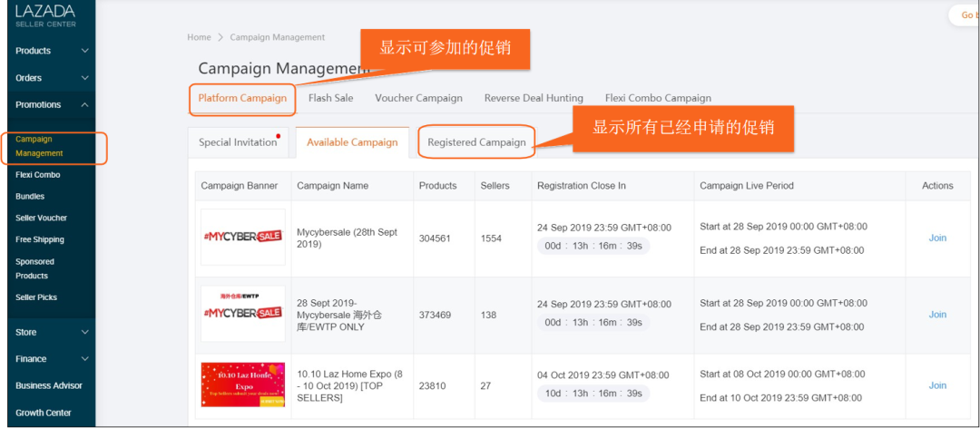Click the 10.10 Laz Home Expo banner
The image size is (980, 428).
pyautogui.click(x=243, y=384)
